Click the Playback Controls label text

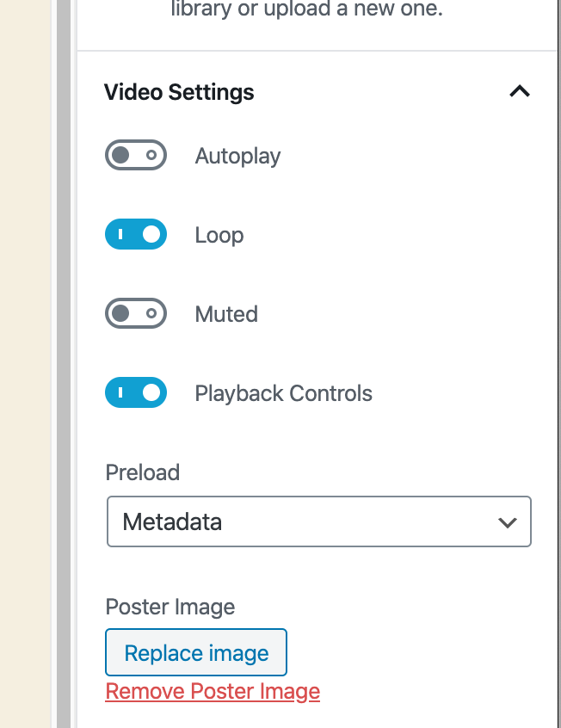point(284,394)
